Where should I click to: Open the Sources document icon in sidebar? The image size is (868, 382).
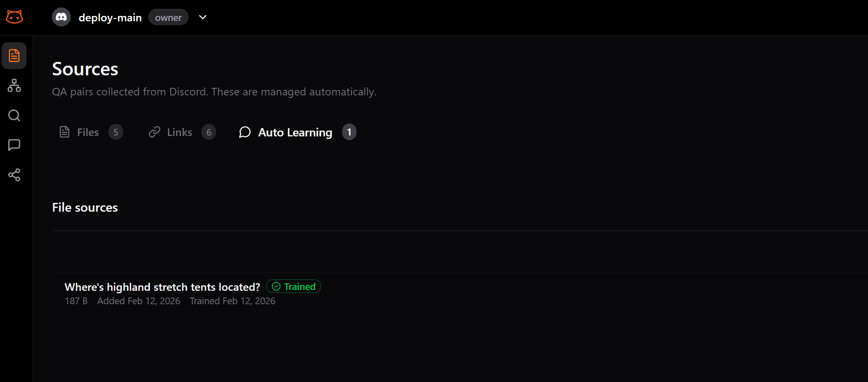tap(14, 55)
